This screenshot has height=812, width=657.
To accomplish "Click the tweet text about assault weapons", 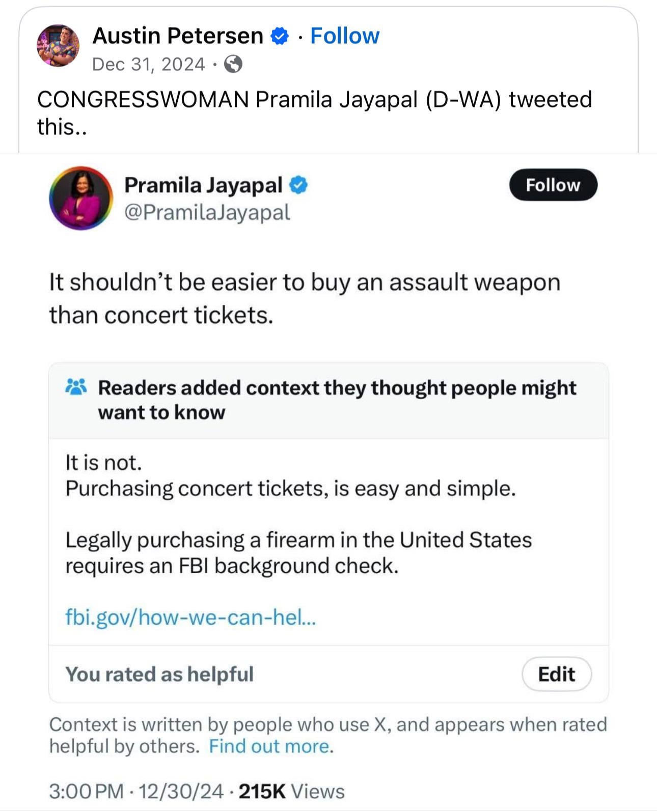I will pyautogui.click(x=305, y=299).
